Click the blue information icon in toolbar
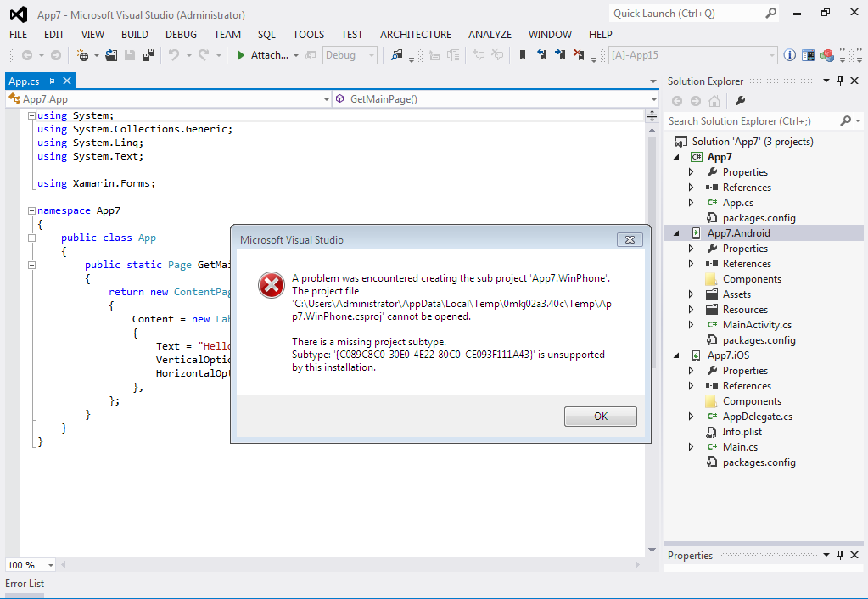Screen dimensions: 868x599 (790, 55)
